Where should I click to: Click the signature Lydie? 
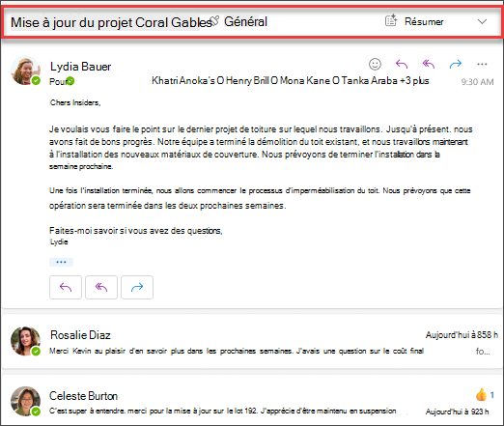(59, 241)
